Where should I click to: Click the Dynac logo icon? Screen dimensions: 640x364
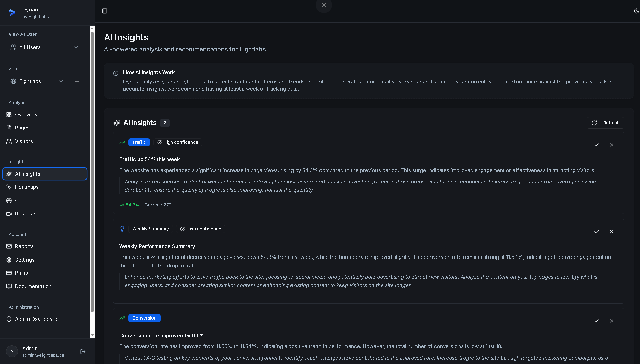[12, 13]
